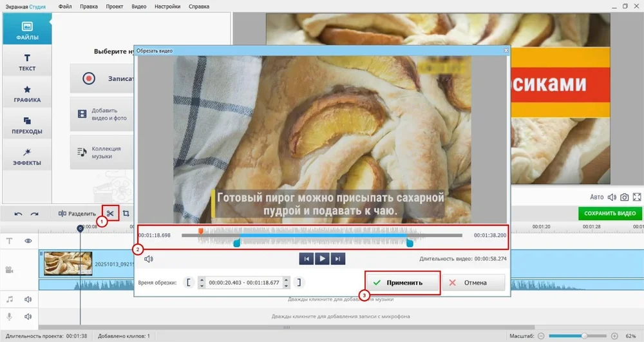
Task: Click the right blue trim marker
Action: [x=410, y=243]
